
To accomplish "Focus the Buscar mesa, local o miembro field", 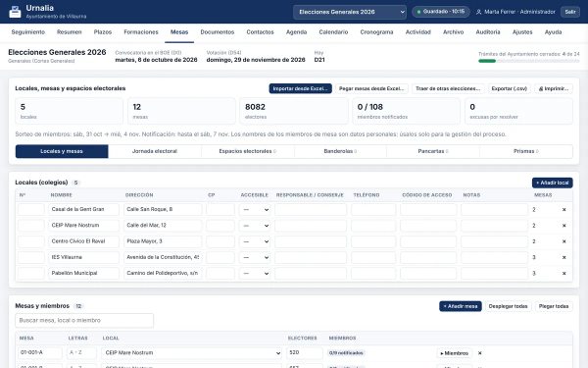I will (x=84, y=320).
